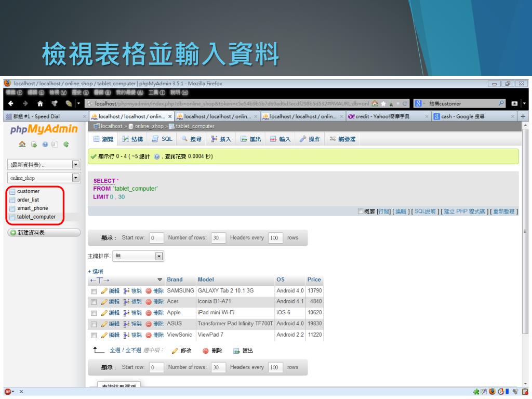This screenshot has width=532, height=399.
Task: Switch to cash - Google browser tab
Action: pos(474,116)
